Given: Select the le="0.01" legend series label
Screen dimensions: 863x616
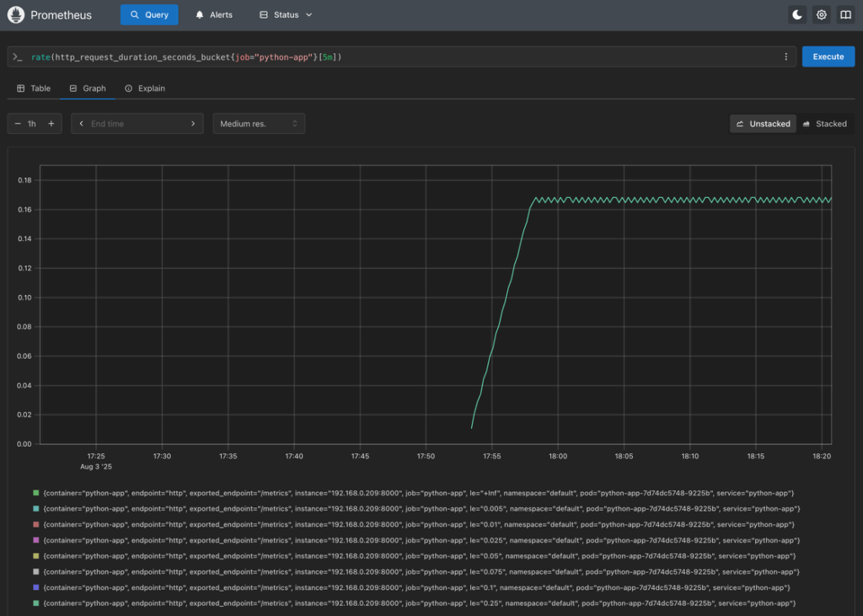Looking at the screenshot, I should point(419,525).
